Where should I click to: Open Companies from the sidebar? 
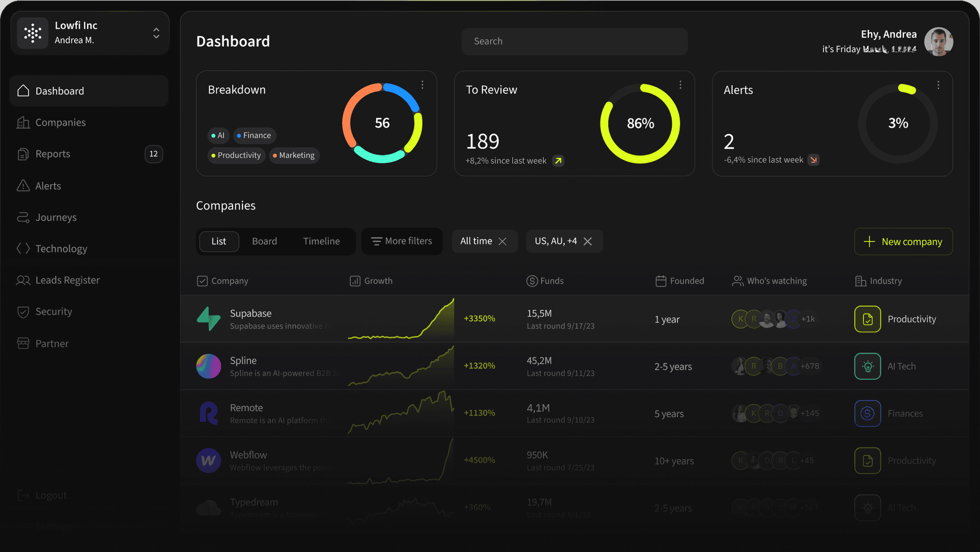click(x=60, y=122)
